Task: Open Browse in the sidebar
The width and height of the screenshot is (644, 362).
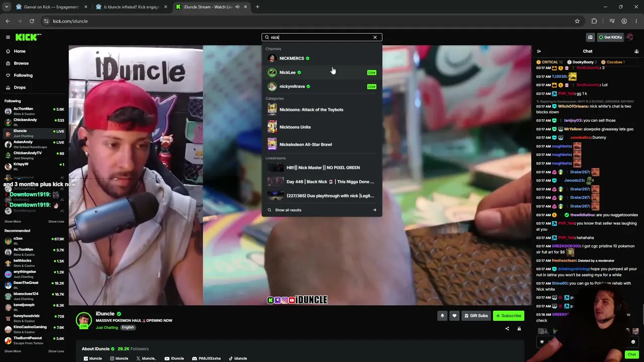Action: (x=21, y=63)
